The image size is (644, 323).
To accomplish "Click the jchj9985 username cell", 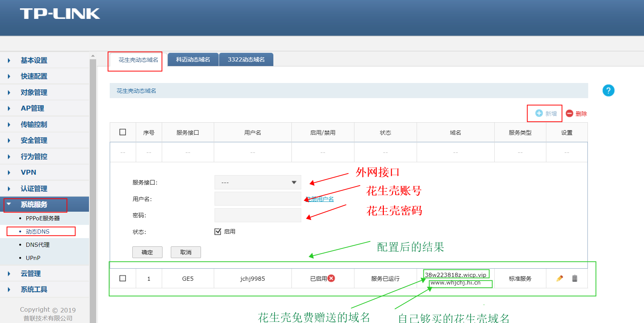I will 253,278.
